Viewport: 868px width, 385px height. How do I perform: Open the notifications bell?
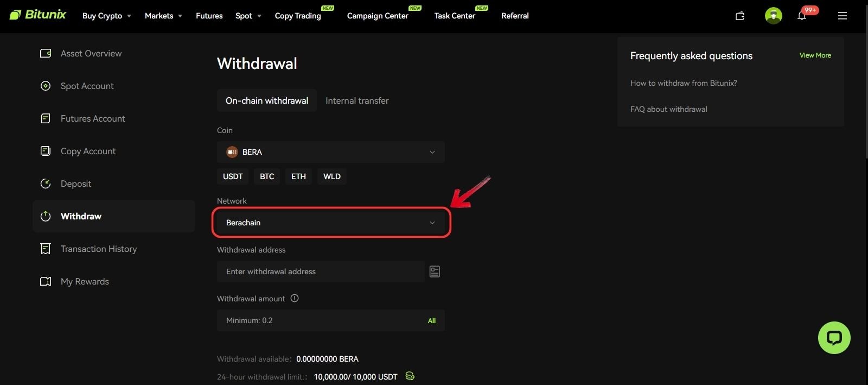click(x=802, y=16)
